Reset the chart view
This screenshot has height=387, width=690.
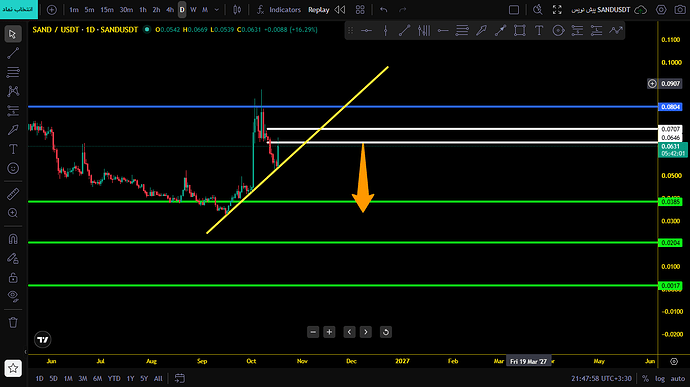click(385, 332)
